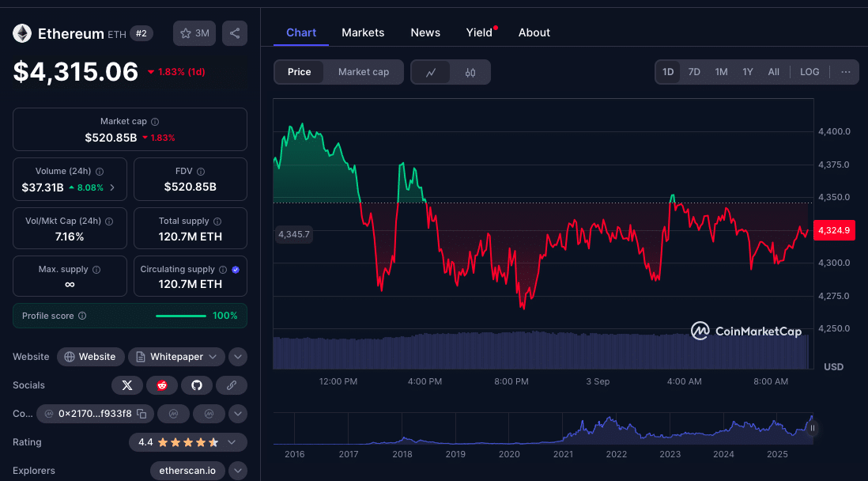This screenshot has height=481, width=868.
Task: Select the 1D time range
Action: click(x=668, y=72)
